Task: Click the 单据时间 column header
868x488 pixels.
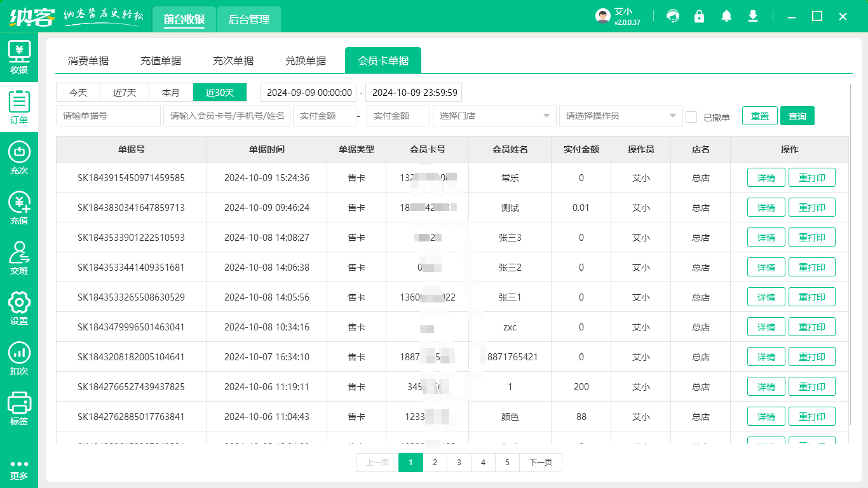Action: 267,149
